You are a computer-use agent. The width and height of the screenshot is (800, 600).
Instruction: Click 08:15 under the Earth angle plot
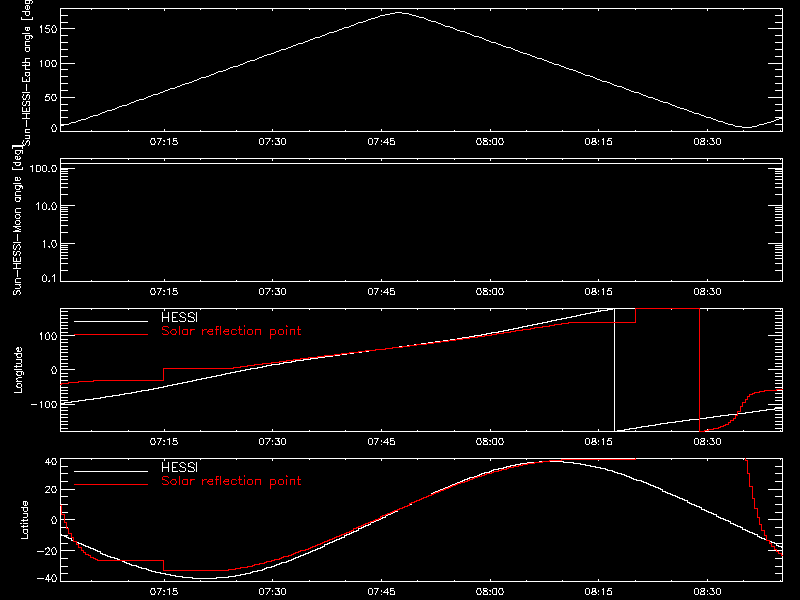[x=598, y=142]
